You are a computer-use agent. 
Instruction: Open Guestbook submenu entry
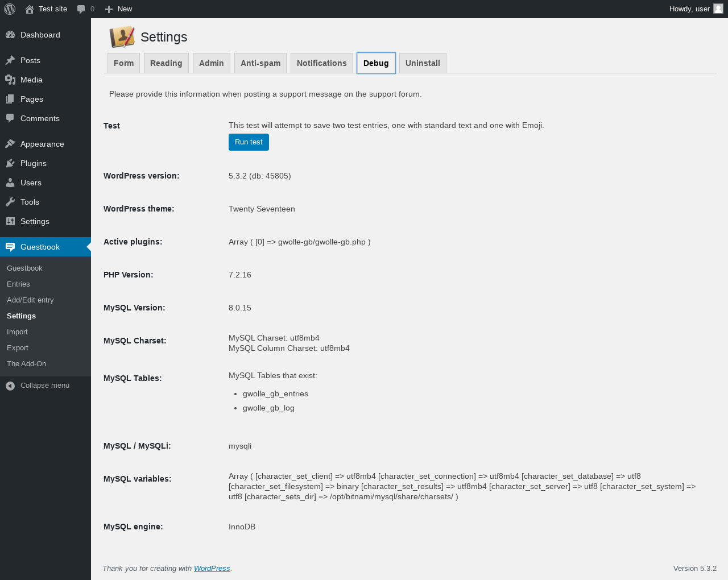pos(45,268)
